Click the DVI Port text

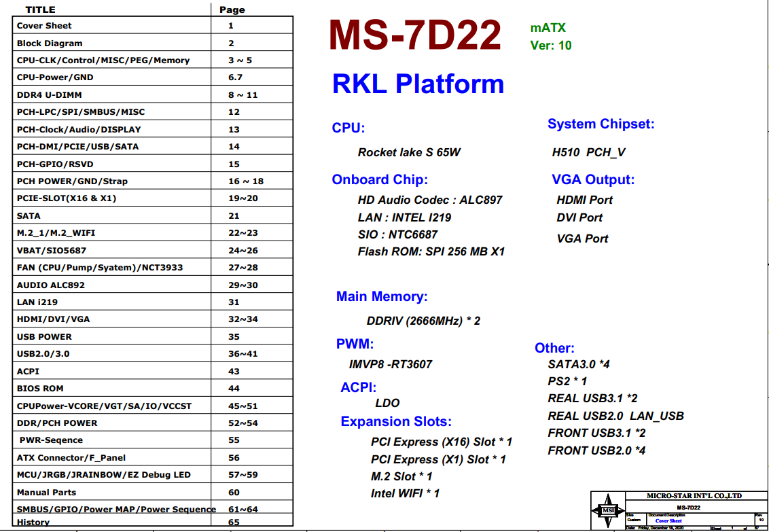pos(579,217)
